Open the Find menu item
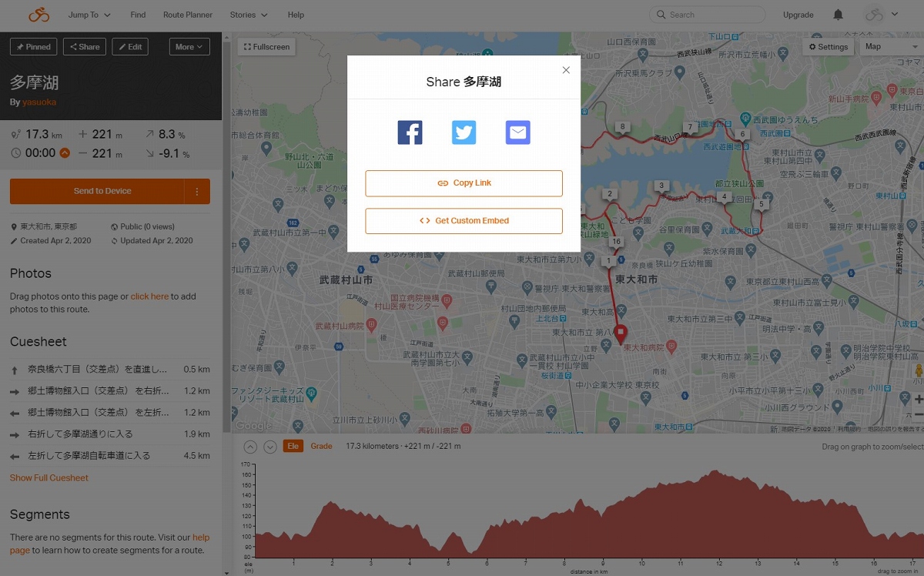 138,15
